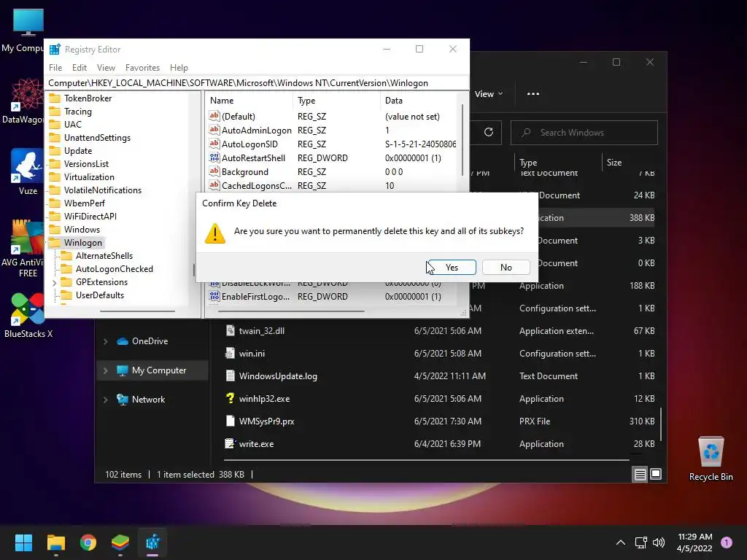
Task: Click the write.exe file icon
Action: pos(230,443)
